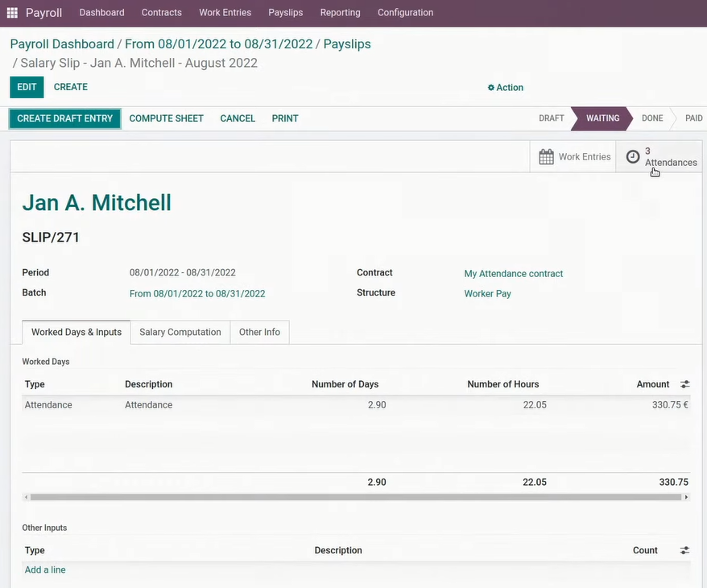This screenshot has height=588, width=707.
Task: Sort by Count column header
Action: coord(645,550)
